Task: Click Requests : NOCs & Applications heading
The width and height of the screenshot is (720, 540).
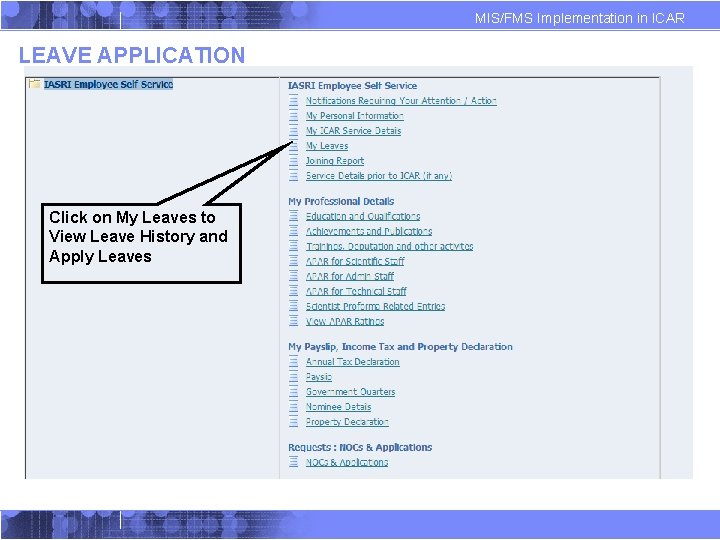Action: pyautogui.click(x=360, y=447)
